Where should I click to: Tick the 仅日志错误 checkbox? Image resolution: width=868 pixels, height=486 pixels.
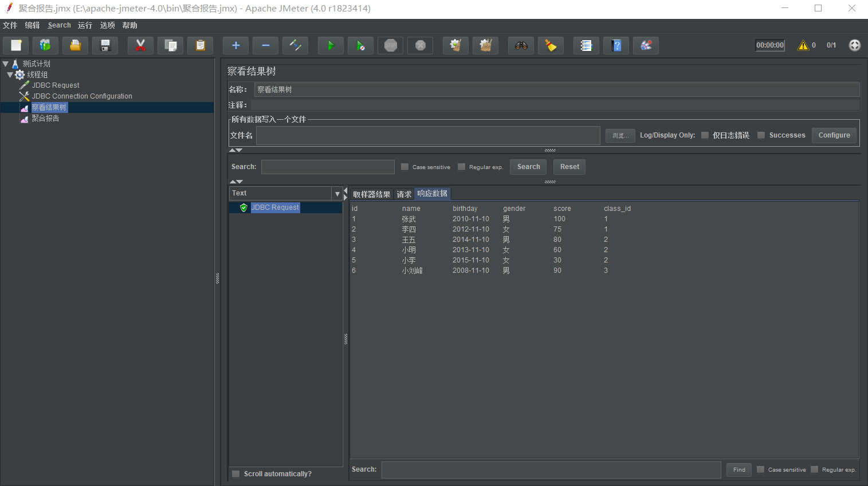point(705,135)
